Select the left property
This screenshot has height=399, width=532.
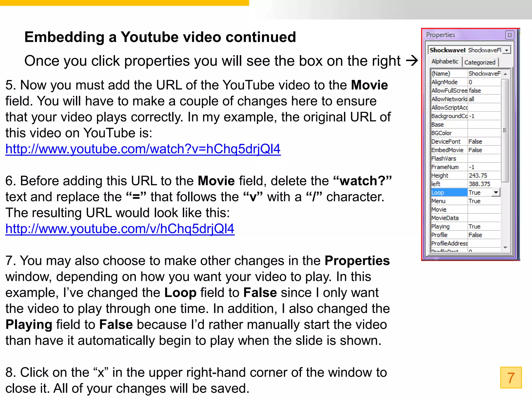[x=449, y=184]
